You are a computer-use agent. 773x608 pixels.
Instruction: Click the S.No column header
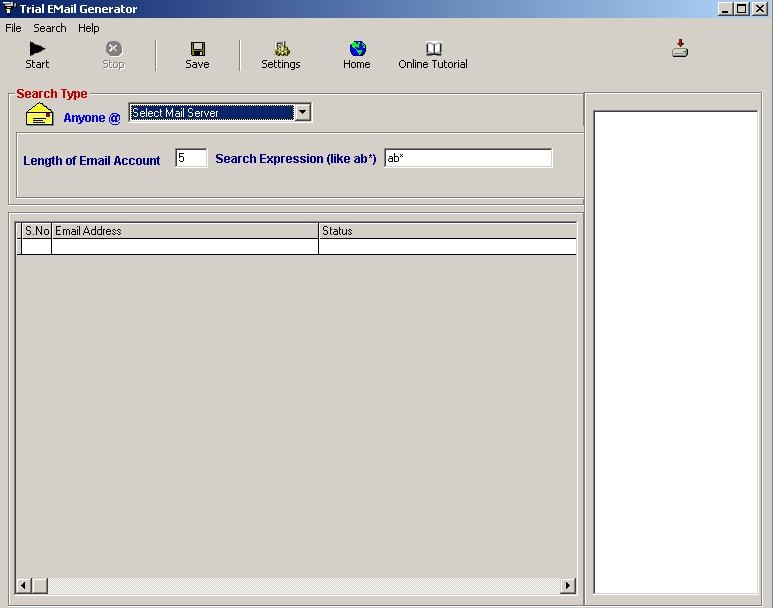point(37,231)
